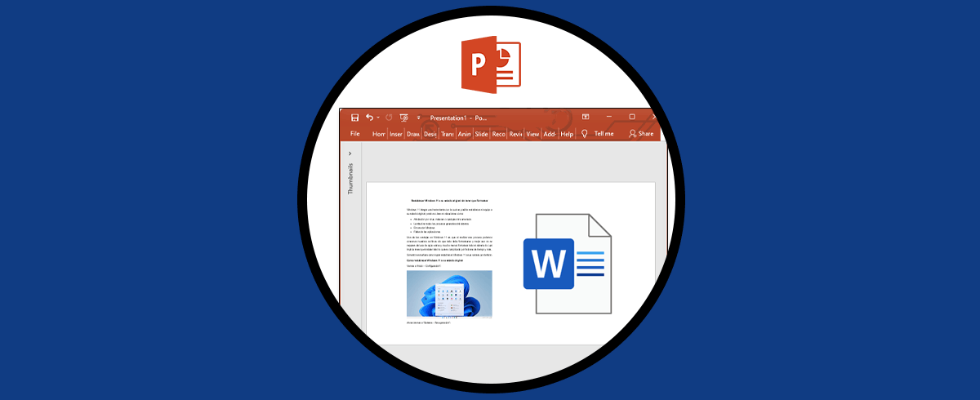Click the Save icon in the title bar
The height and width of the screenshot is (400, 980).
(x=355, y=118)
